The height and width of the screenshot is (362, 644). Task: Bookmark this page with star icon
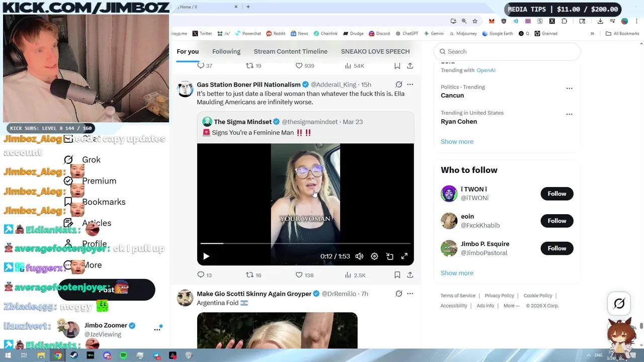pos(474,21)
